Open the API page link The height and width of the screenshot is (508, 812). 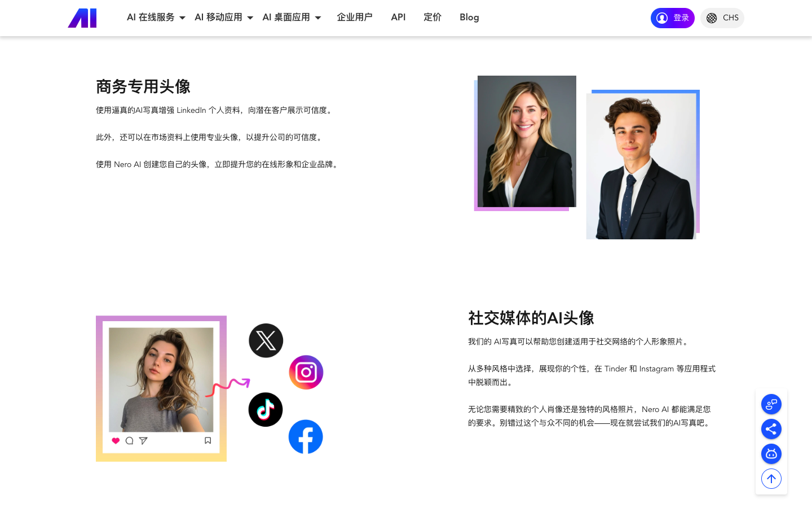pyautogui.click(x=398, y=17)
